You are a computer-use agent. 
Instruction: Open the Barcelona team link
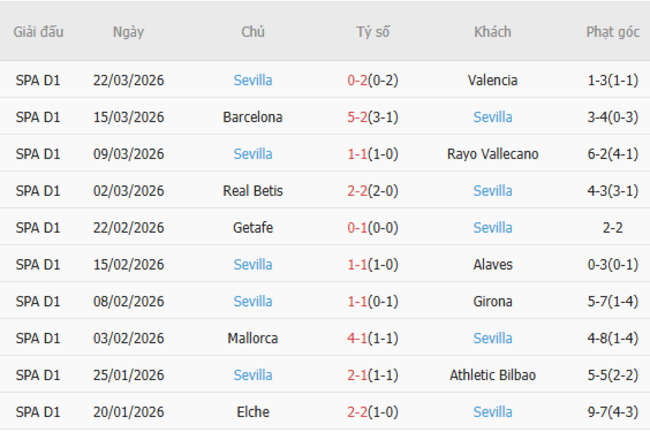tap(253, 117)
